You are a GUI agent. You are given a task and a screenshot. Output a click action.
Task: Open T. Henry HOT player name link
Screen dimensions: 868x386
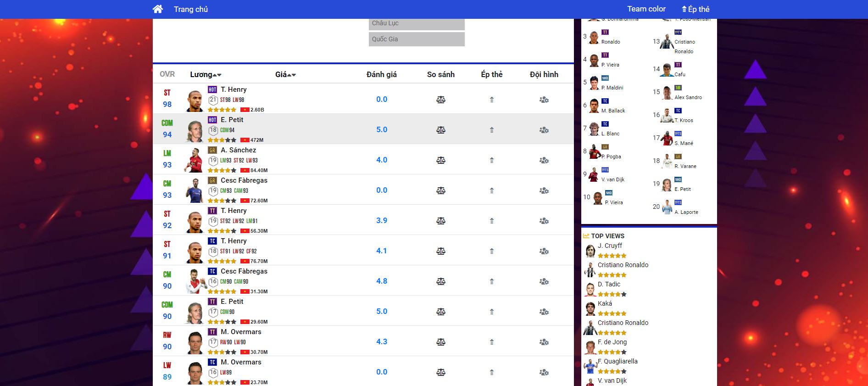[234, 90]
